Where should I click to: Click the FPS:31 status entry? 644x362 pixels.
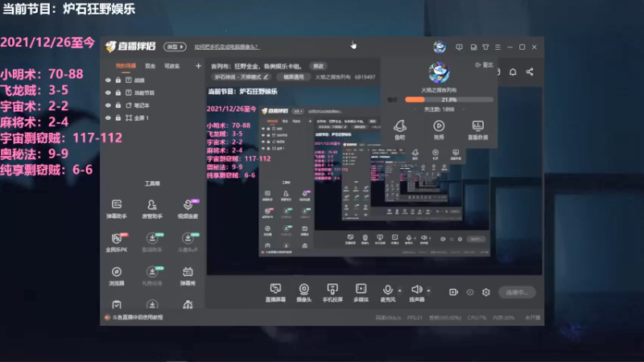pyautogui.click(x=415, y=318)
